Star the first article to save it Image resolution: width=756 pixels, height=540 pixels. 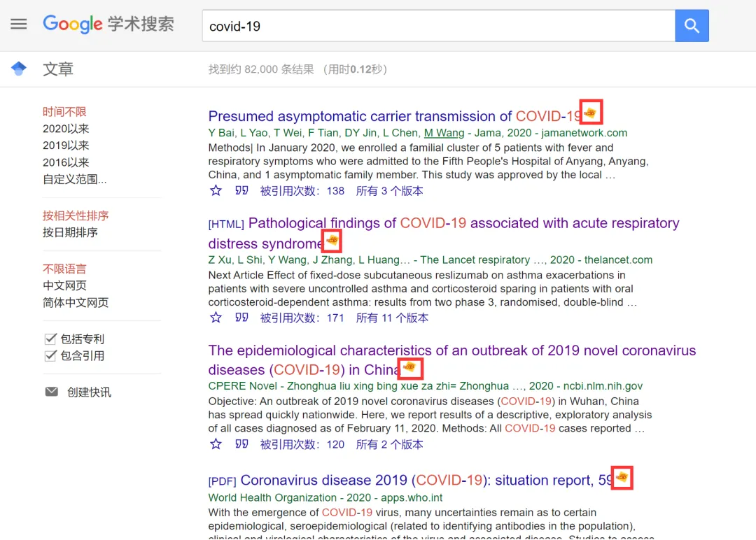(x=215, y=190)
